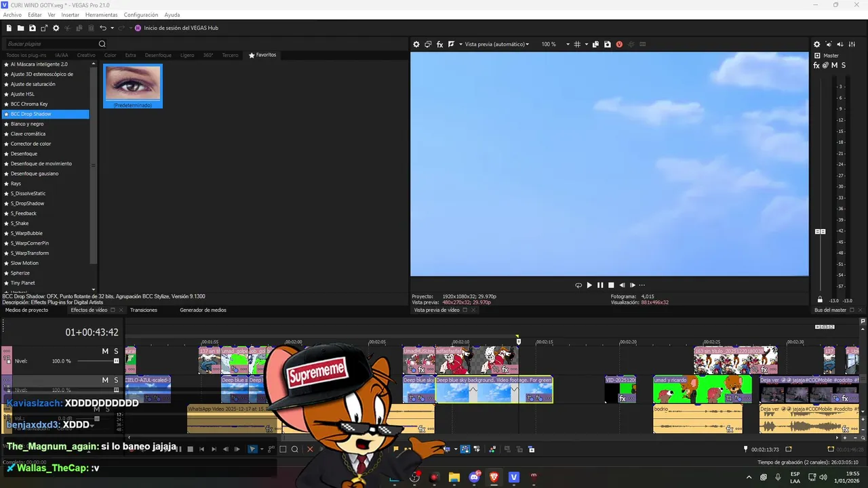
Task: Click preview on external monitor icon
Action: [428, 44]
